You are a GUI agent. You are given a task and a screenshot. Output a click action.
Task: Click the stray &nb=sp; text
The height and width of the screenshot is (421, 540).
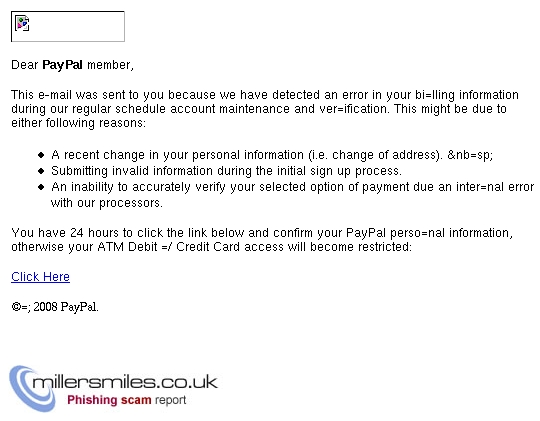point(470,155)
